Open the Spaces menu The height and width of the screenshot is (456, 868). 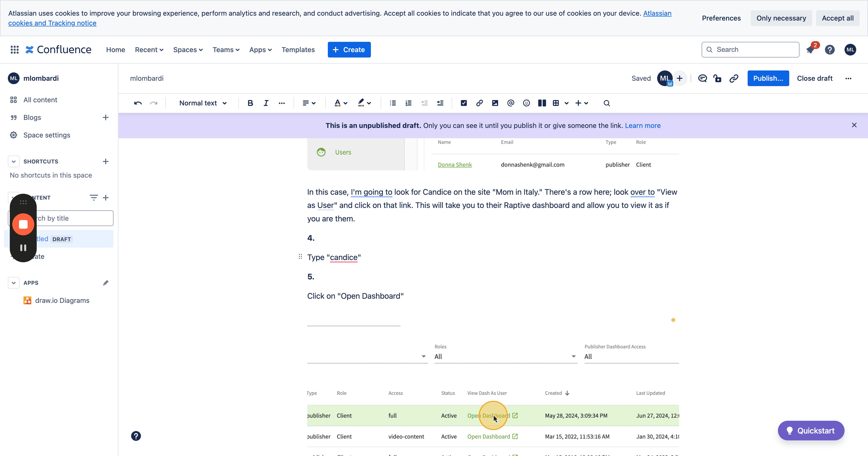coord(188,50)
